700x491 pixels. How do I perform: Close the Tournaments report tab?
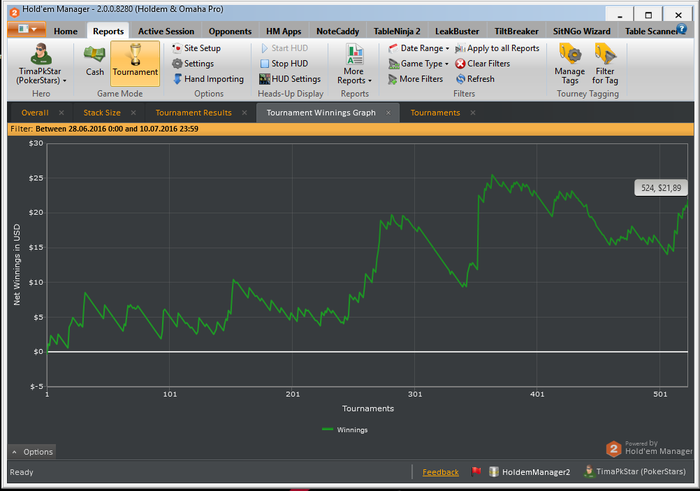[x=472, y=113]
